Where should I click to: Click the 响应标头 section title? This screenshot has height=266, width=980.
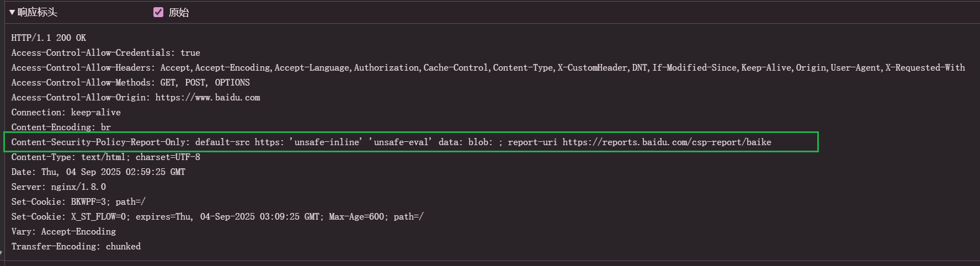click(38, 12)
